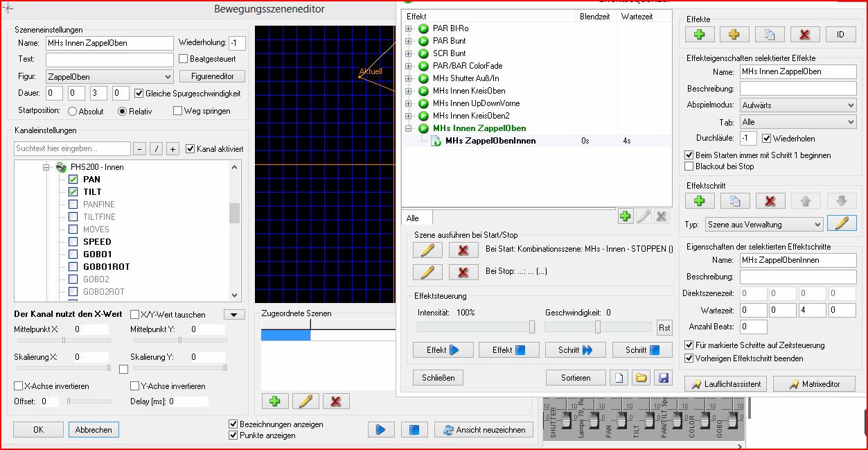868x450 pixels.
Task: Close the Effektsequenzer with Schließen
Action: [x=438, y=378]
